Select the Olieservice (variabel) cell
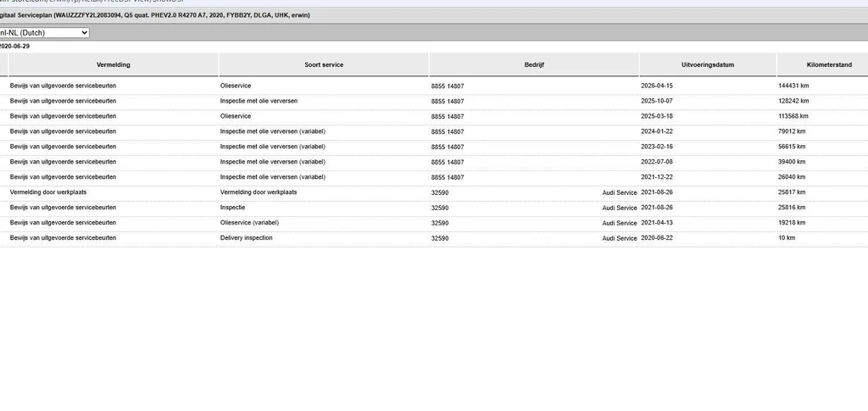Screen dimensions: 868x411 pyautogui.click(x=250, y=223)
